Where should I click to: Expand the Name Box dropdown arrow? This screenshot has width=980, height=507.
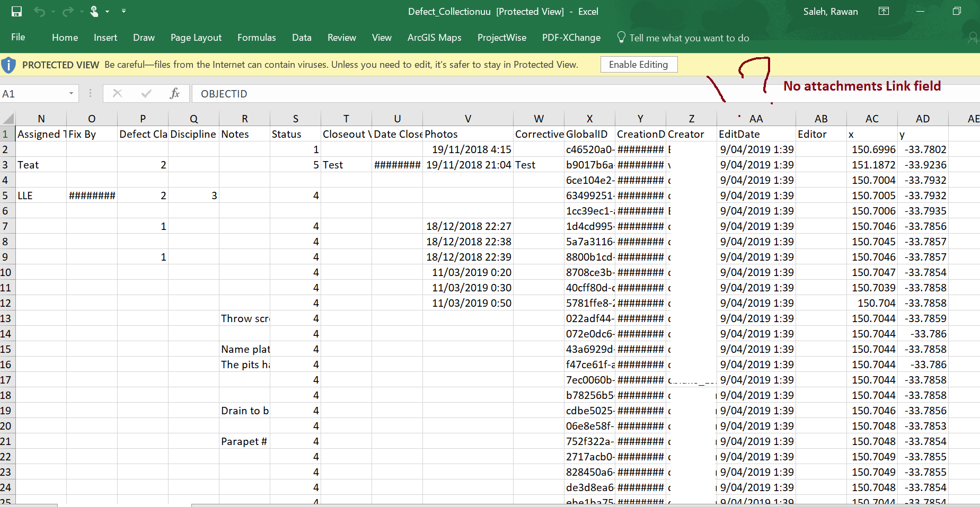click(x=71, y=94)
